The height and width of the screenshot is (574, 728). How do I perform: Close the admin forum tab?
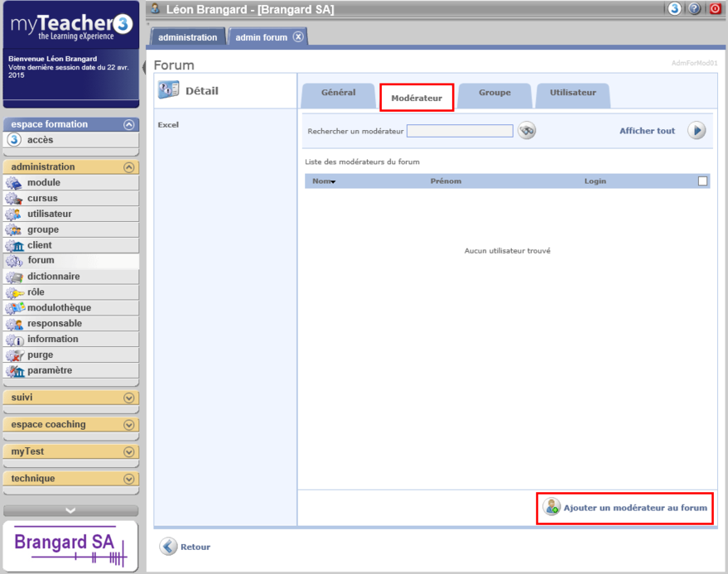[x=298, y=37]
